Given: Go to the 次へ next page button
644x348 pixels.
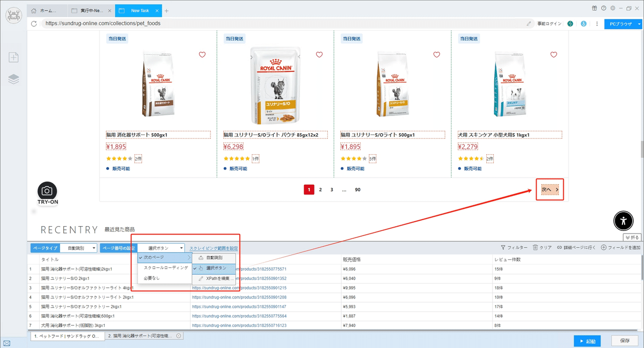Looking at the screenshot, I should pos(550,190).
